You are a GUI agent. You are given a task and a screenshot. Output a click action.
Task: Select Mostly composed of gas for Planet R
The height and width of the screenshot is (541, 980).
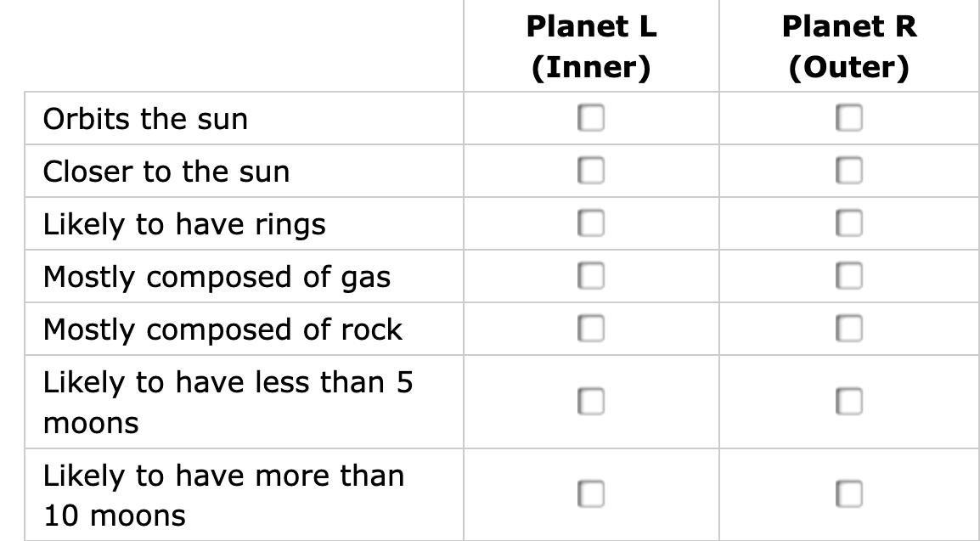(848, 276)
